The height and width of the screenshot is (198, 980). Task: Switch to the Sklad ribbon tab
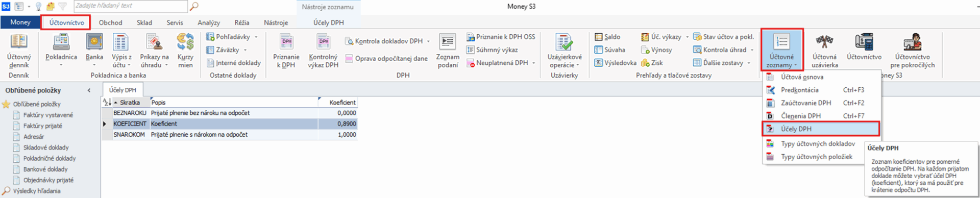(144, 22)
